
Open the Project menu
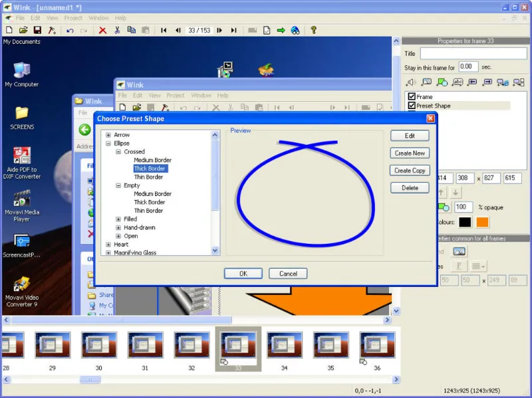tap(73, 18)
